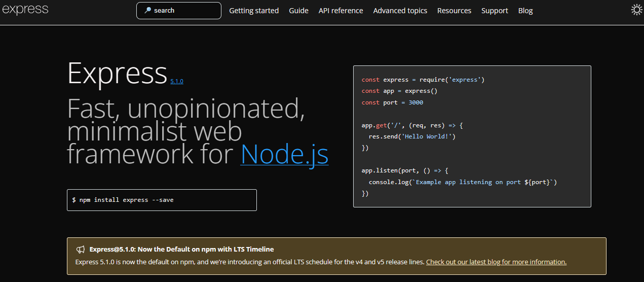The width and height of the screenshot is (644, 282).
Task: Toggle light mode with sun icon
Action: tap(636, 10)
